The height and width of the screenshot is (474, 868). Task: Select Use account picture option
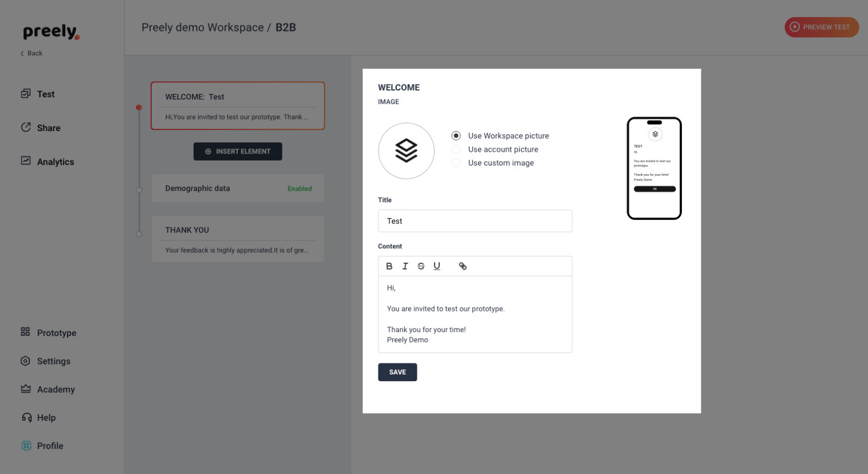[456, 149]
